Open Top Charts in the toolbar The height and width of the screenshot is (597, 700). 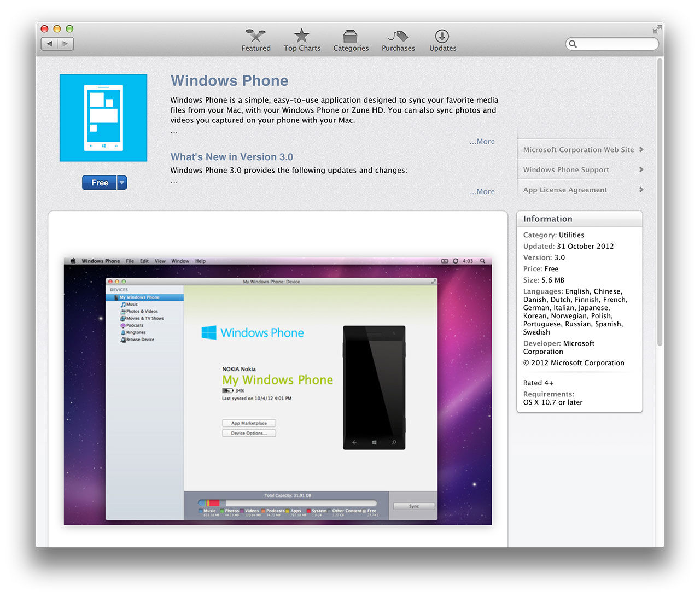click(301, 39)
